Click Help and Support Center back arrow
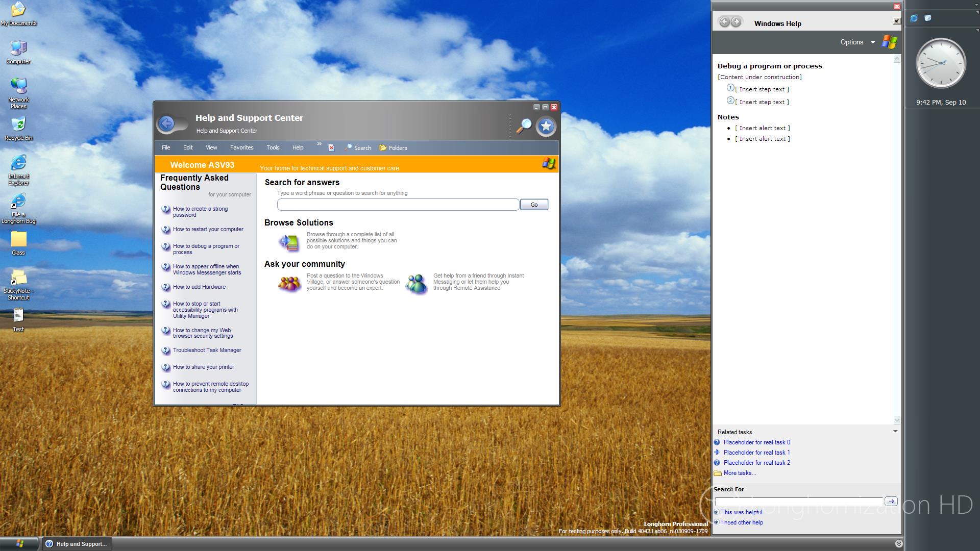Screen dimensions: 980x551 point(166,123)
